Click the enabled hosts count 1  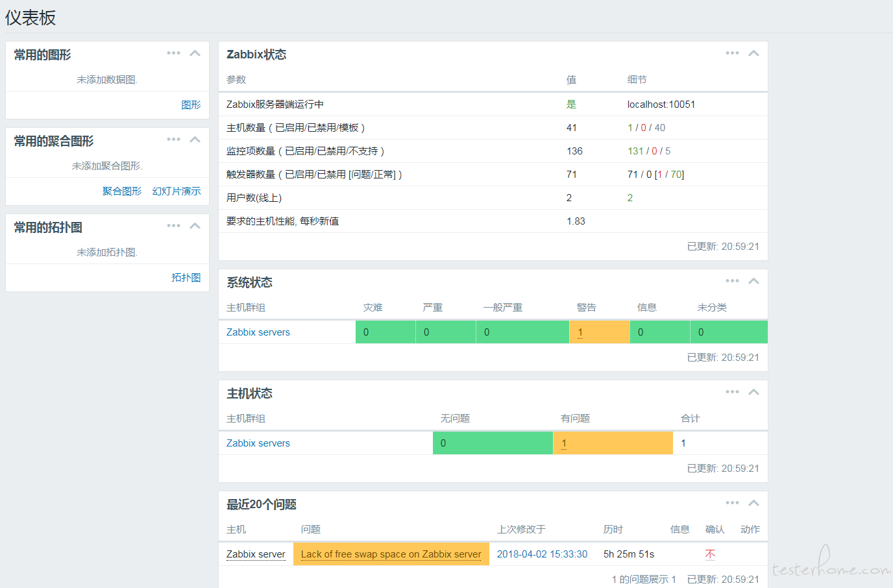click(630, 128)
